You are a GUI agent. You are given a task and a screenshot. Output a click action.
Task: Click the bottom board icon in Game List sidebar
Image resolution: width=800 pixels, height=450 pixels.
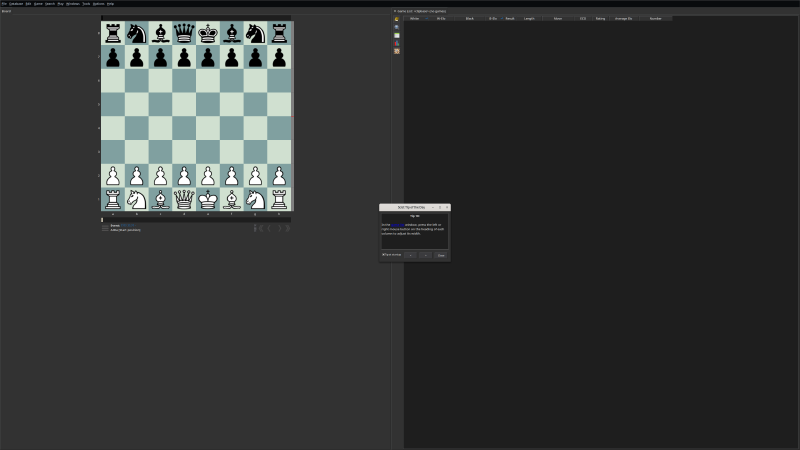tap(397, 51)
